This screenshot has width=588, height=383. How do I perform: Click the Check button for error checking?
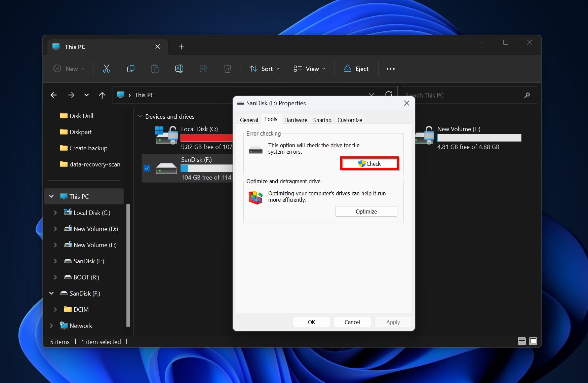369,163
